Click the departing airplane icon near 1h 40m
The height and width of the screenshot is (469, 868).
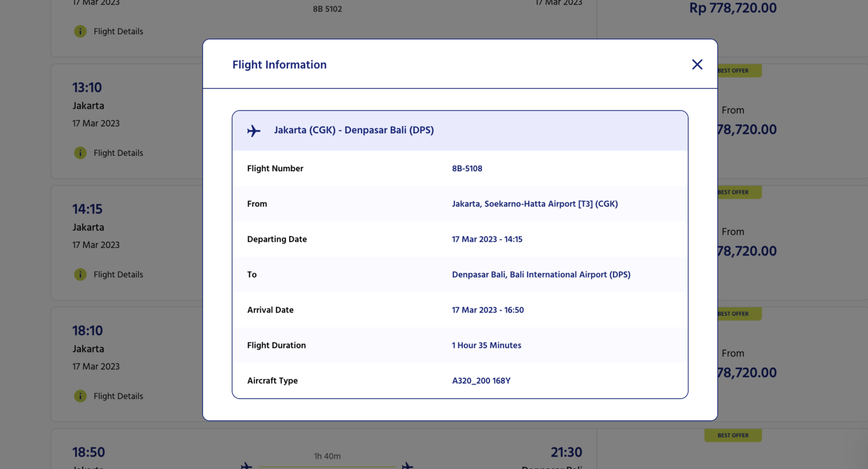pos(246,466)
